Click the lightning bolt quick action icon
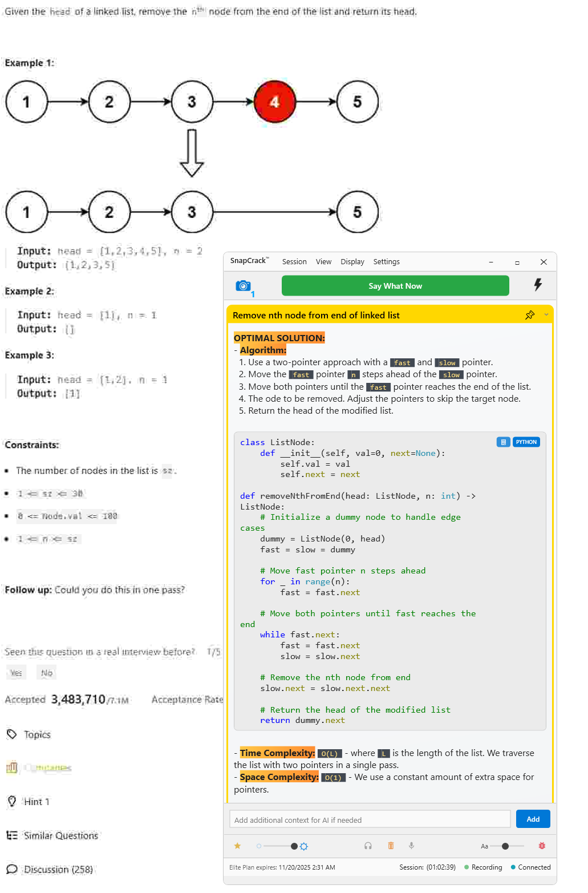The height and width of the screenshot is (893, 588). tap(537, 285)
